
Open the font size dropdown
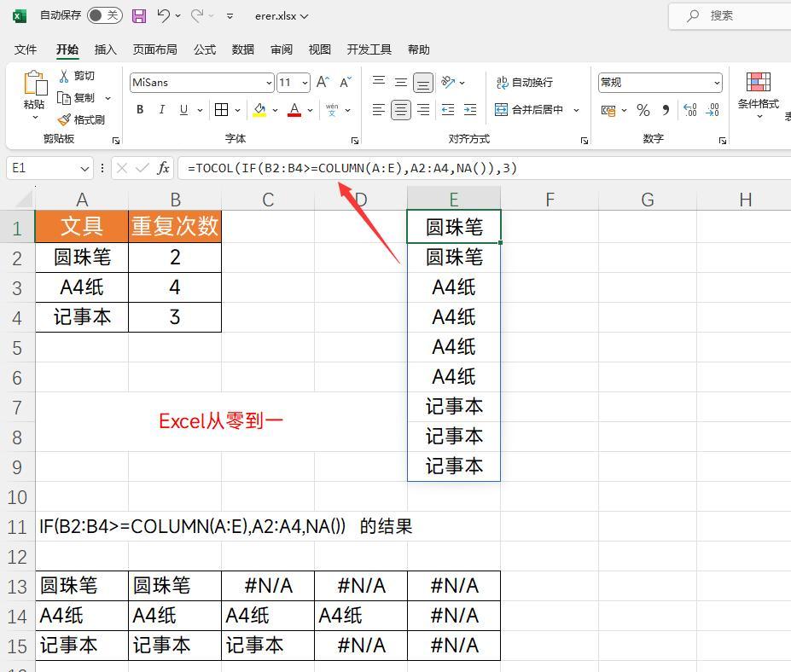point(305,83)
